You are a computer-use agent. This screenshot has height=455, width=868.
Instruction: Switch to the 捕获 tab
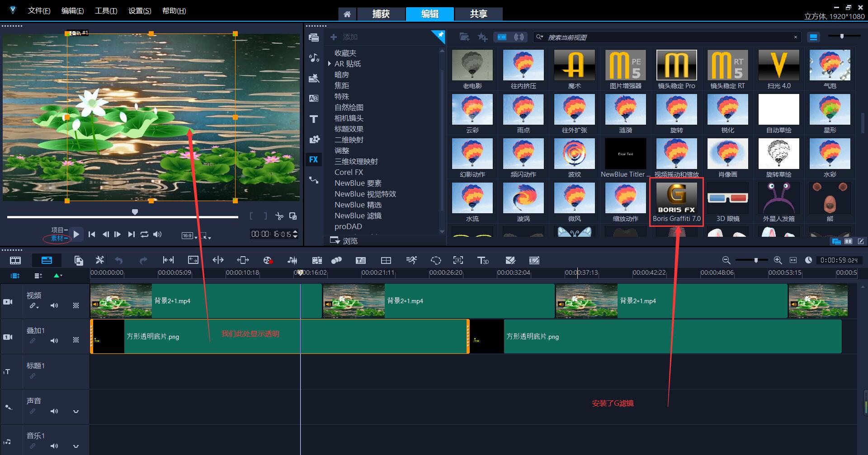tap(381, 14)
